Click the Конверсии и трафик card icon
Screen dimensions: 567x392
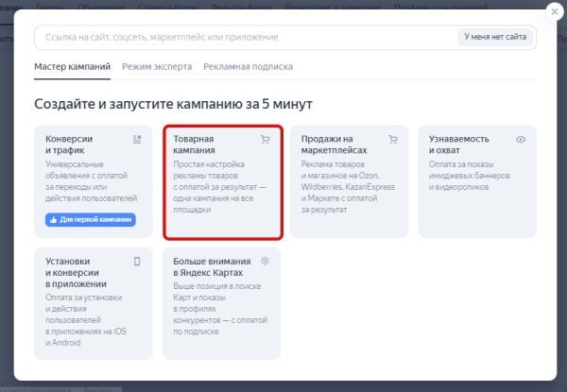(137, 139)
